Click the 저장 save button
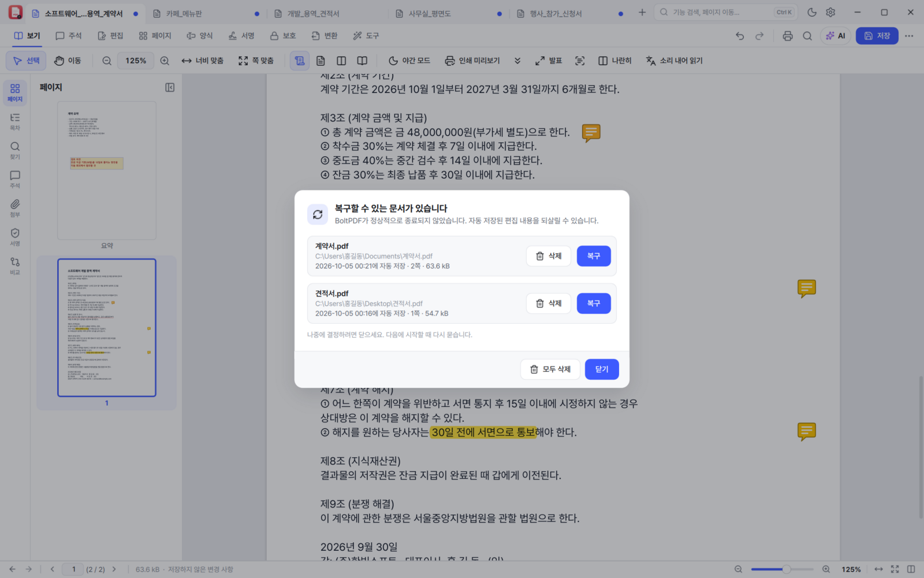This screenshot has height=578, width=924. coord(877,36)
